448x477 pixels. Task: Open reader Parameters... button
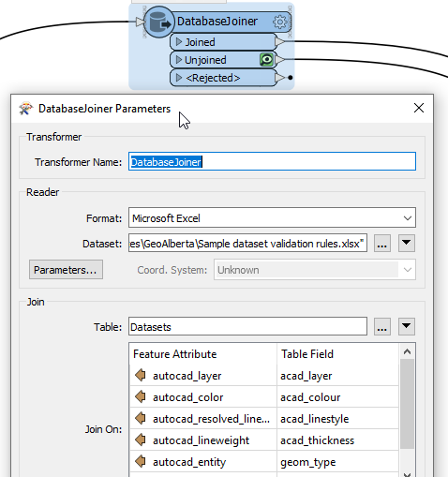click(66, 270)
